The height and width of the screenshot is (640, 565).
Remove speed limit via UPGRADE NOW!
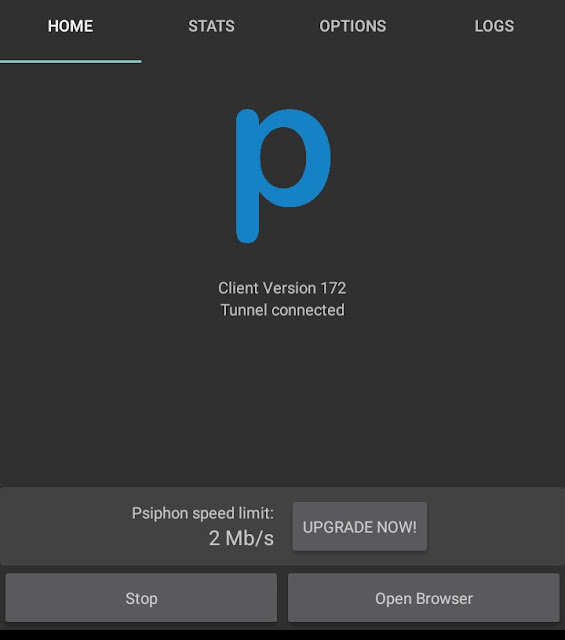tap(360, 527)
